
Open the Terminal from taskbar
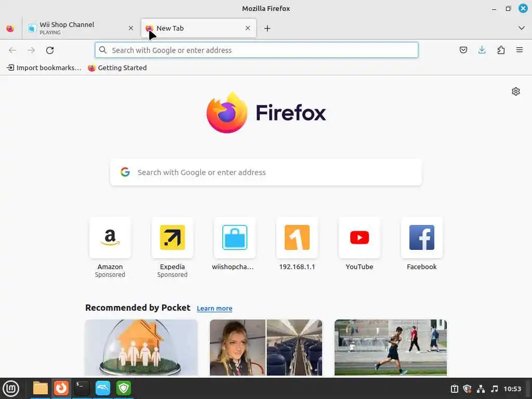(x=82, y=388)
